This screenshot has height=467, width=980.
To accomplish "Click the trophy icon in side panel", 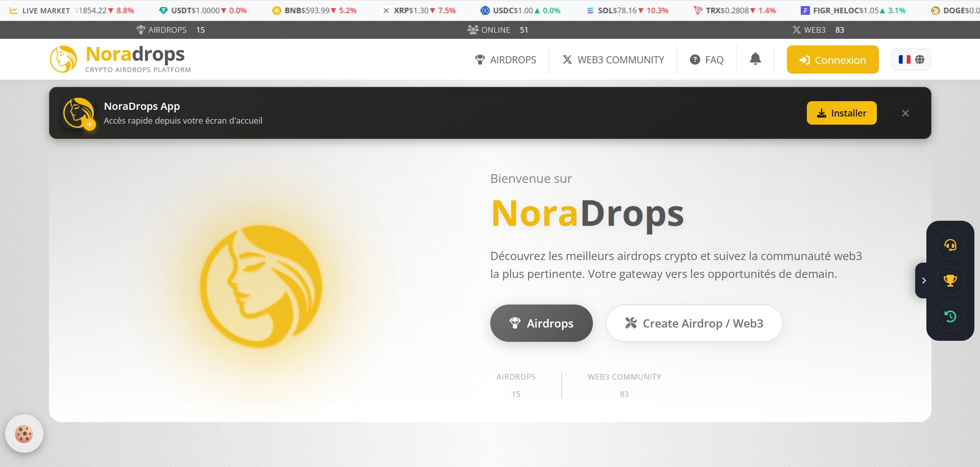I will 950,281.
